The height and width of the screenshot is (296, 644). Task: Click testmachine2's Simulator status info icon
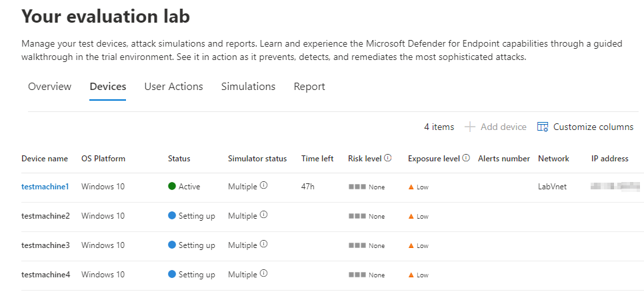pyautogui.click(x=264, y=215)
